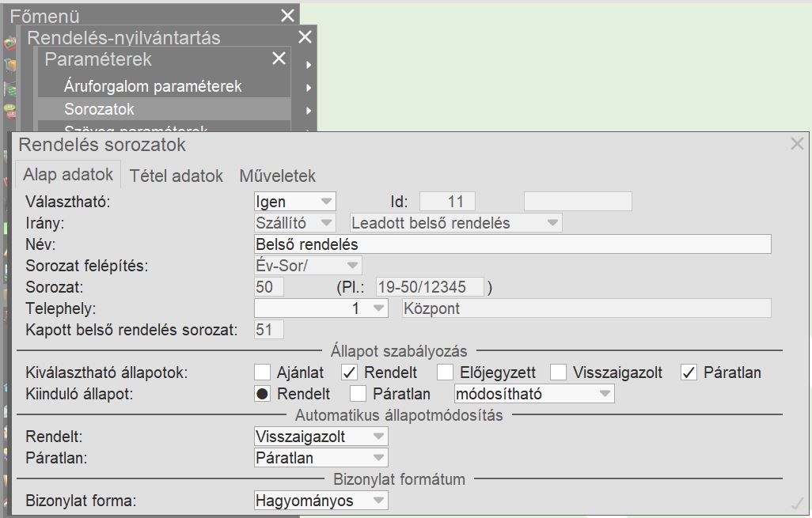The image size is (812, 518).
Task: Close the Főmenü panel
Action: (x=287, y=16)
